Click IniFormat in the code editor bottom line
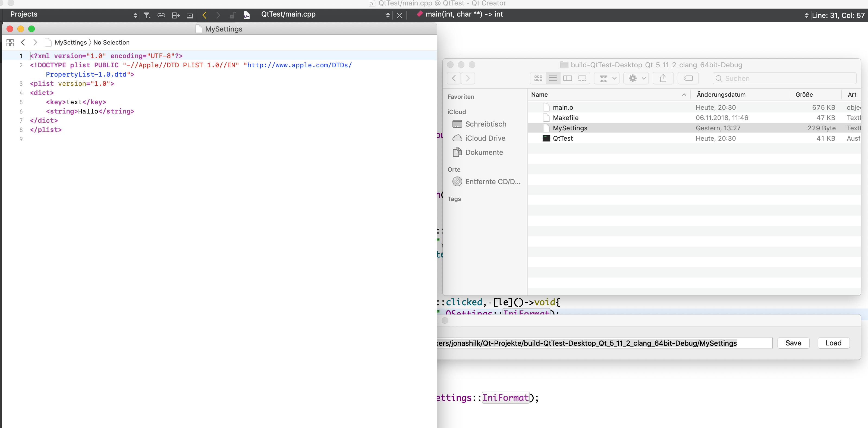 505,398
